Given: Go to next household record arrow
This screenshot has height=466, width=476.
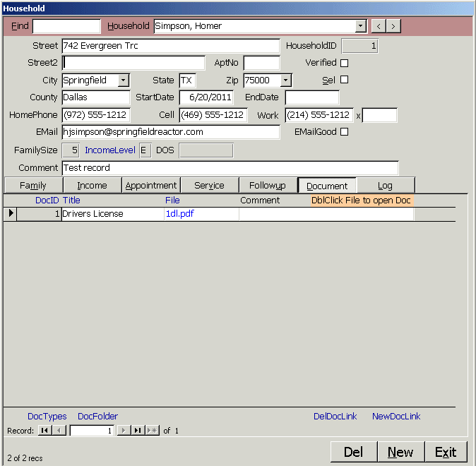Looking at the screenshot, I should coord(393,26).
